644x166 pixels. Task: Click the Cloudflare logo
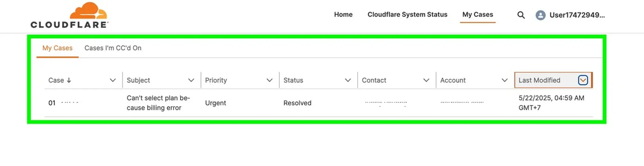coord(70,15)
